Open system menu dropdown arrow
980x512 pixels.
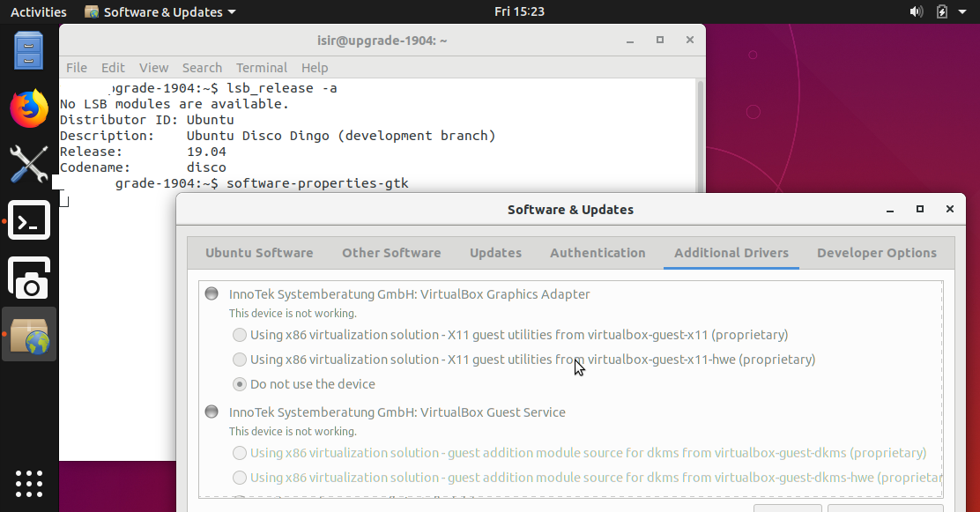962,11
